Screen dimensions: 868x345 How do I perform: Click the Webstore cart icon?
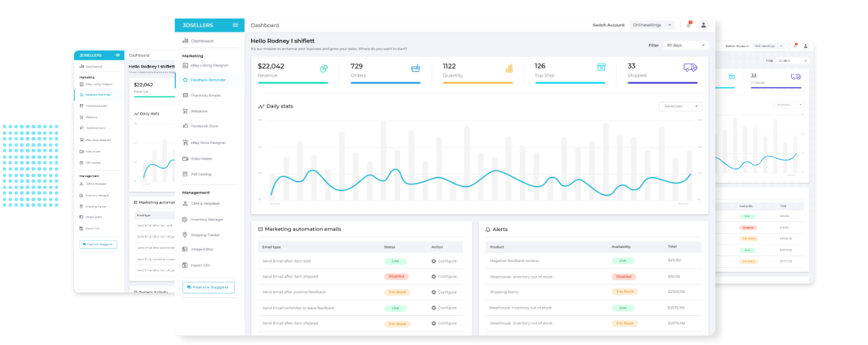pyautogui.click(x=186, y=111)
